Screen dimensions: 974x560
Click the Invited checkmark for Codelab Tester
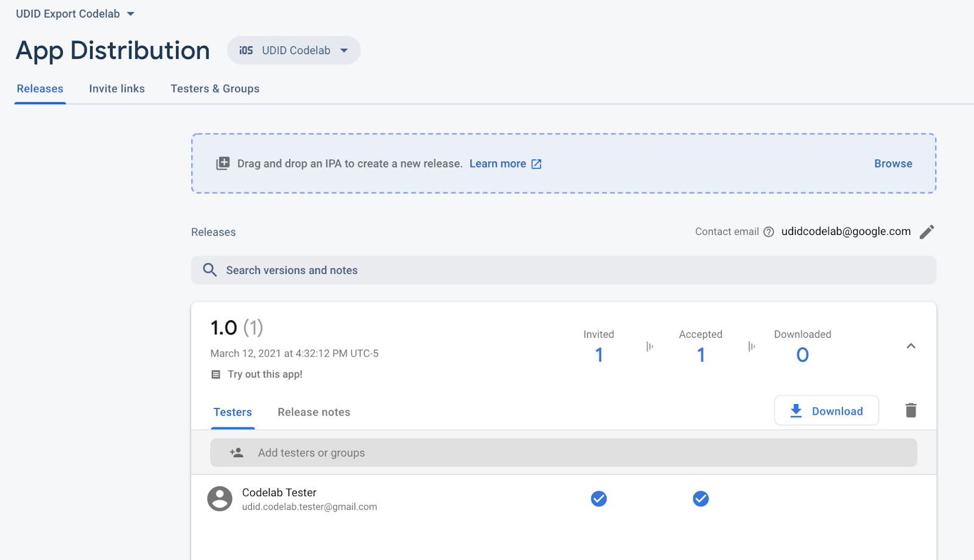599,499
